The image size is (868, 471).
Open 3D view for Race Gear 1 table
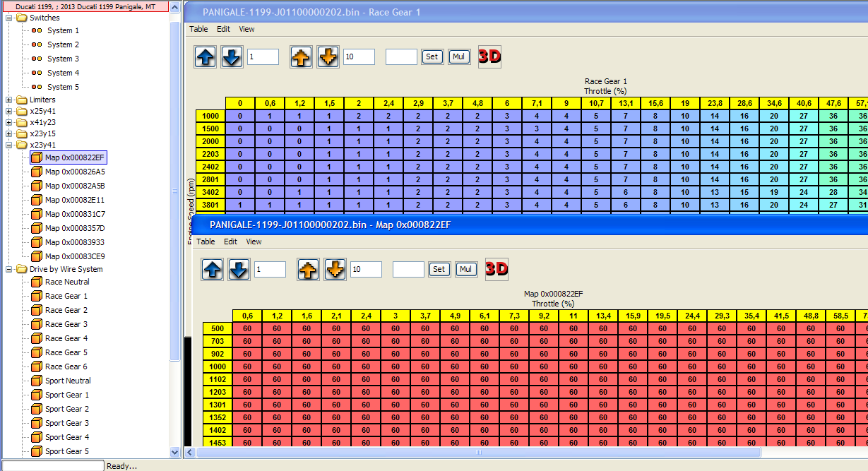(x=489, y=56)
